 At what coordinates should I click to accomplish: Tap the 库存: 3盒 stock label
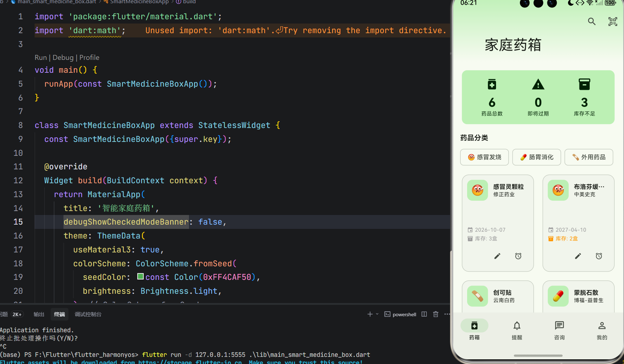pos(486,239)
